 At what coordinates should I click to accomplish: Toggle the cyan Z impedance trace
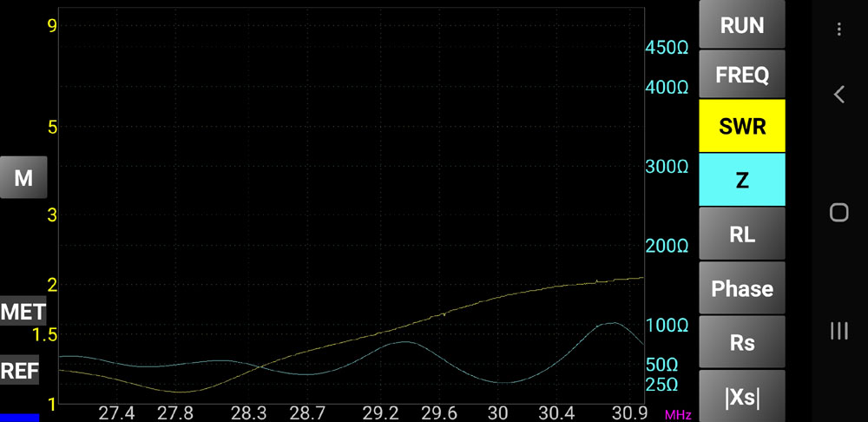pyautogui.click(x=742, y=180)
